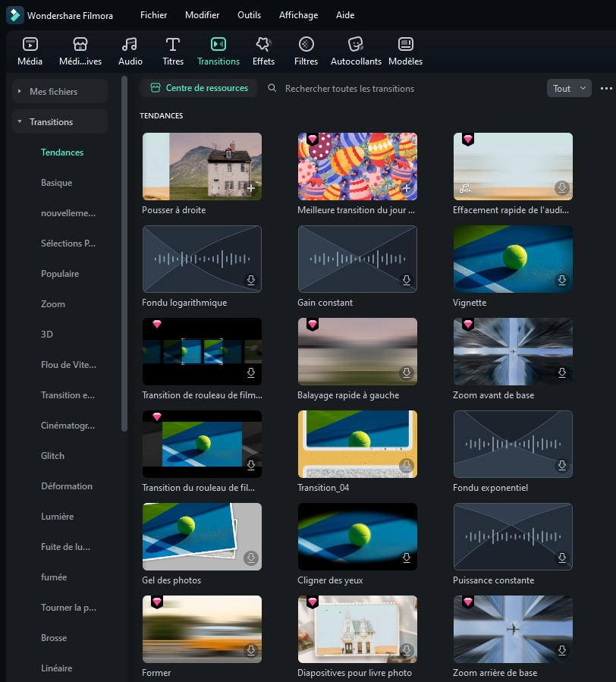Viewport: 616px width, 682px height.
Task: Download the Fondu exponentiel transition
Action: click(561, 465)
